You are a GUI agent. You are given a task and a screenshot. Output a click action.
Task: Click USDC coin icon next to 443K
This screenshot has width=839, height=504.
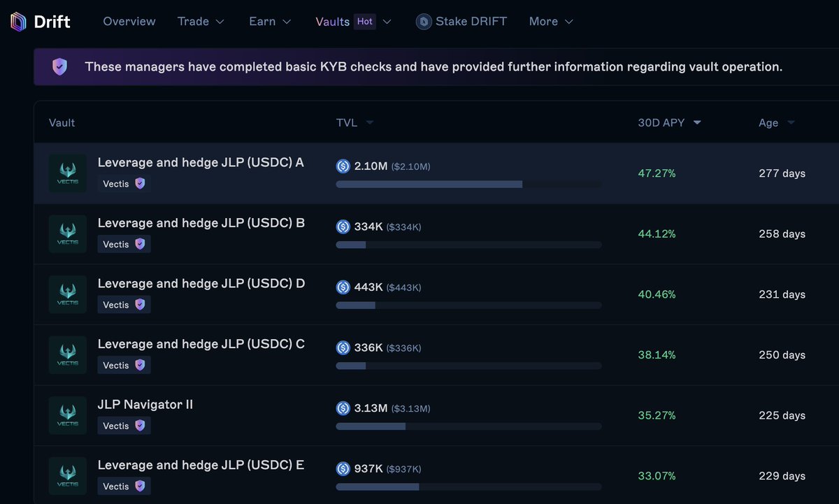(343, 287)
